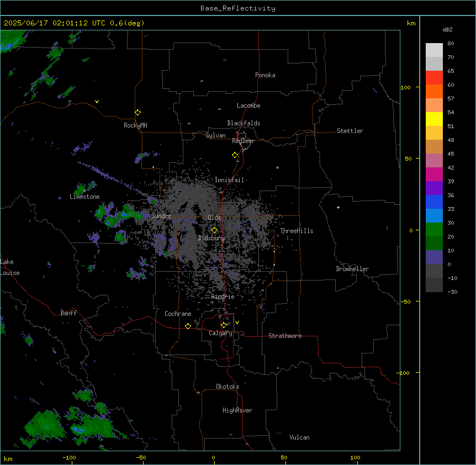Select the Vulcan label
This screenshot has height=465, width=476.
[300, 437]
